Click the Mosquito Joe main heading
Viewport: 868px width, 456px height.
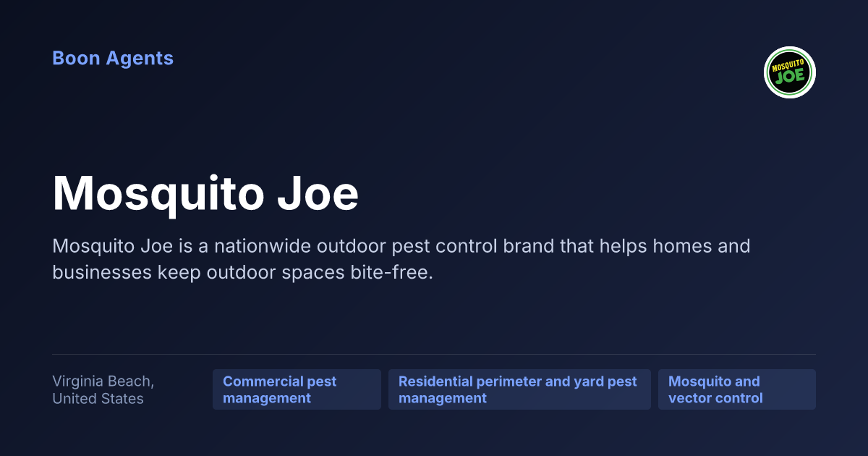tap(205, 193)
